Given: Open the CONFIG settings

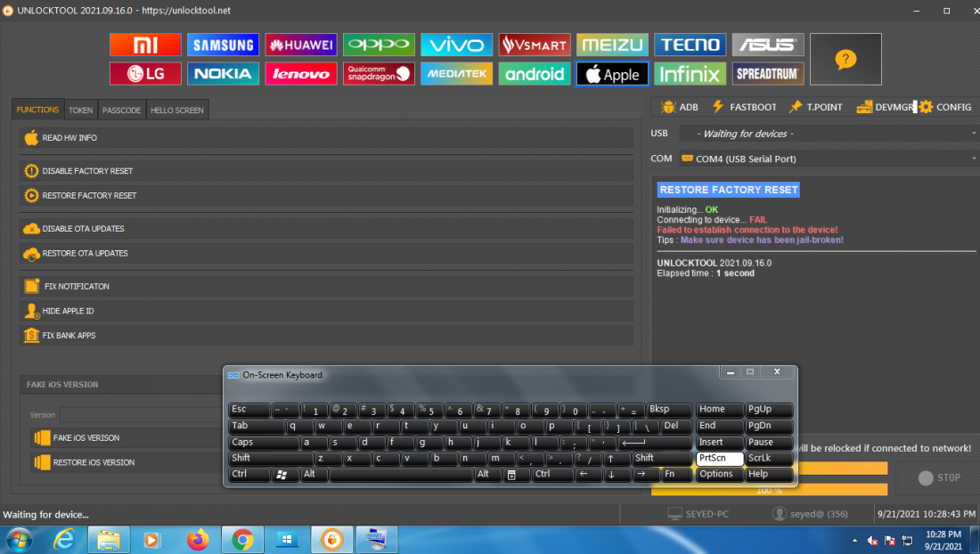Looking at the screenshot, I should click(945, 107).
